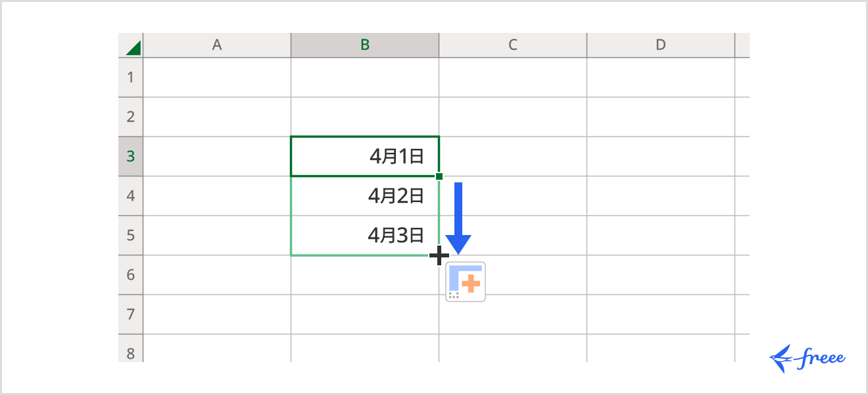868x395 pixels.
Task: Click the Auto Fill Options icon
Action: [466, 282]
